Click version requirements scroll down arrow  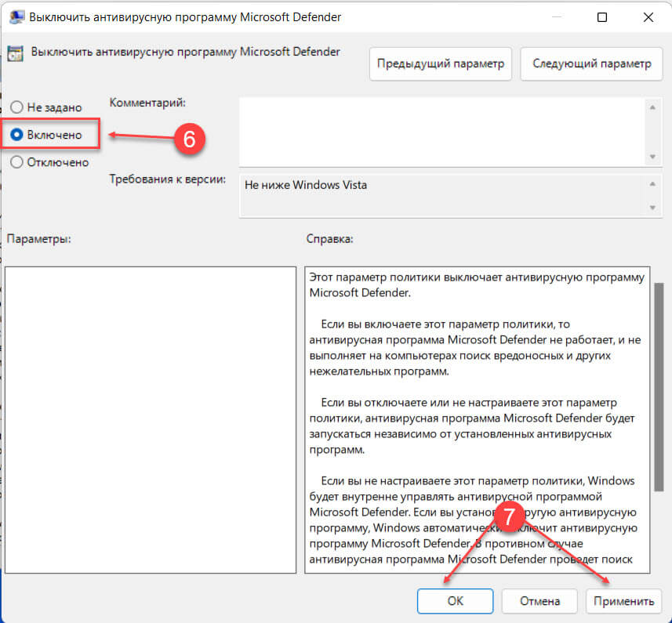[x=652, y=208]
